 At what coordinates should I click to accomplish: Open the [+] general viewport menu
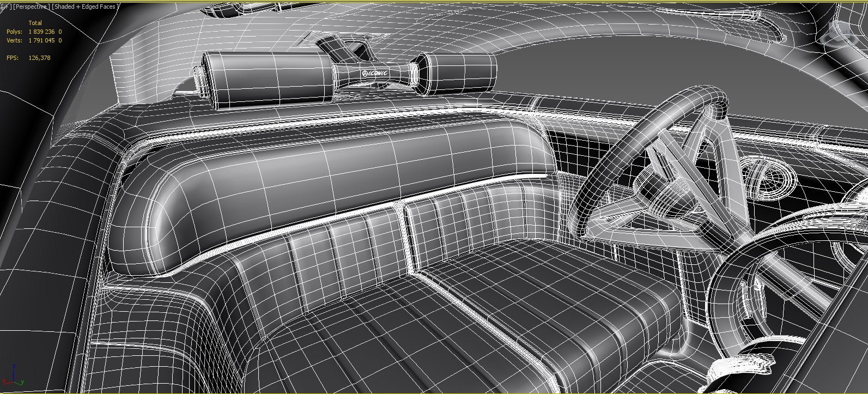pos(5,7)
